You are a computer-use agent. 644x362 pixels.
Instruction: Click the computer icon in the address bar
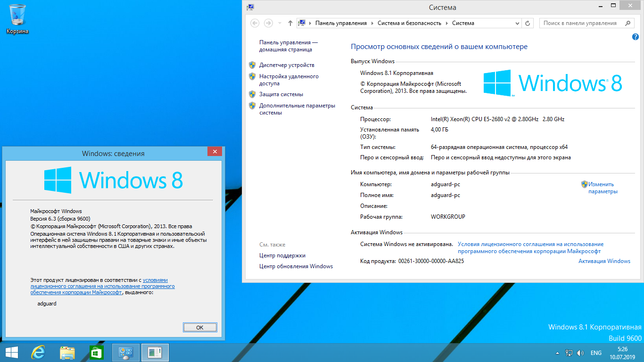point(302,23)
